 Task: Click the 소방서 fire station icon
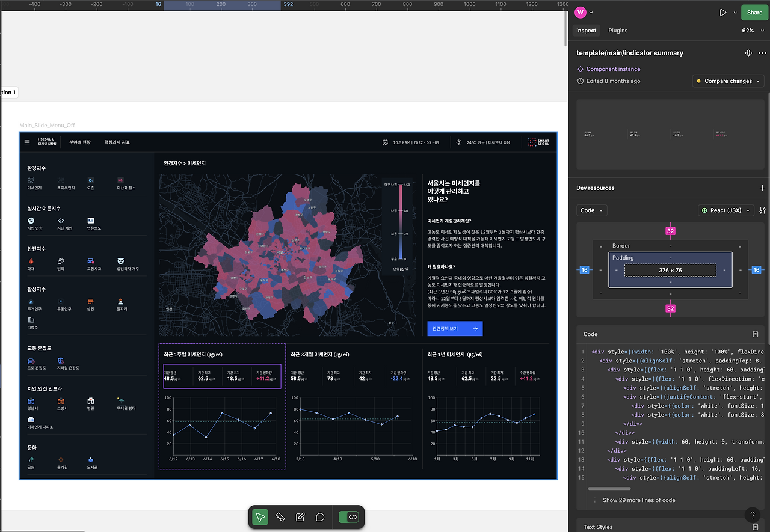[x=61, y=400]
